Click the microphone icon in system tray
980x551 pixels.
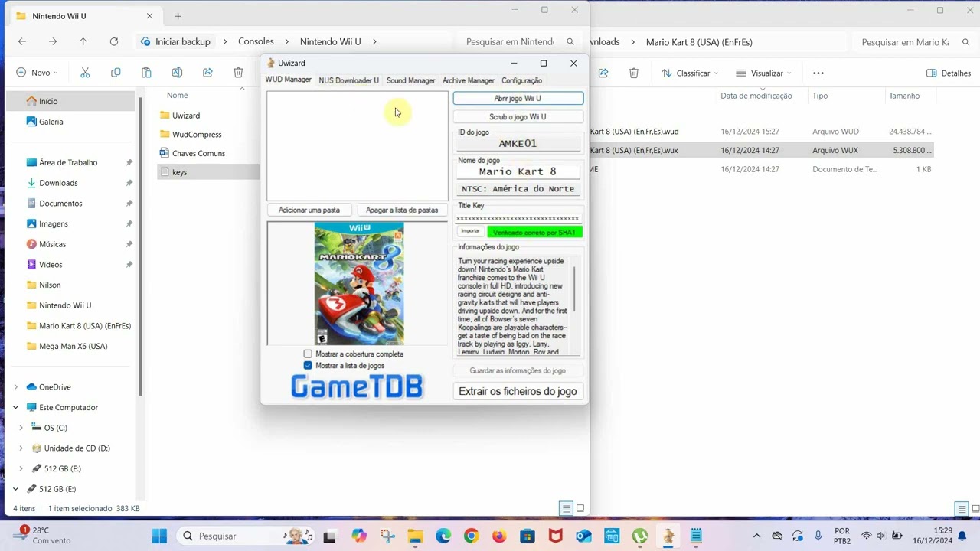coord(818,536)
